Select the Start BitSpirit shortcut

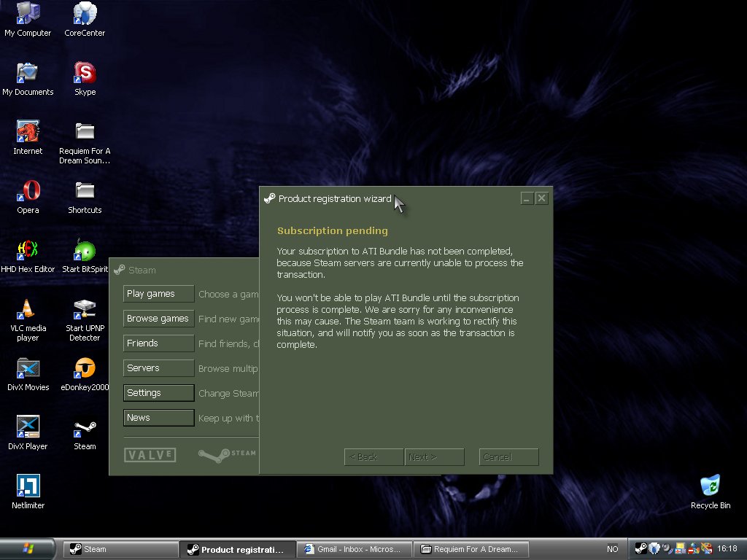(x=85, y=256)
